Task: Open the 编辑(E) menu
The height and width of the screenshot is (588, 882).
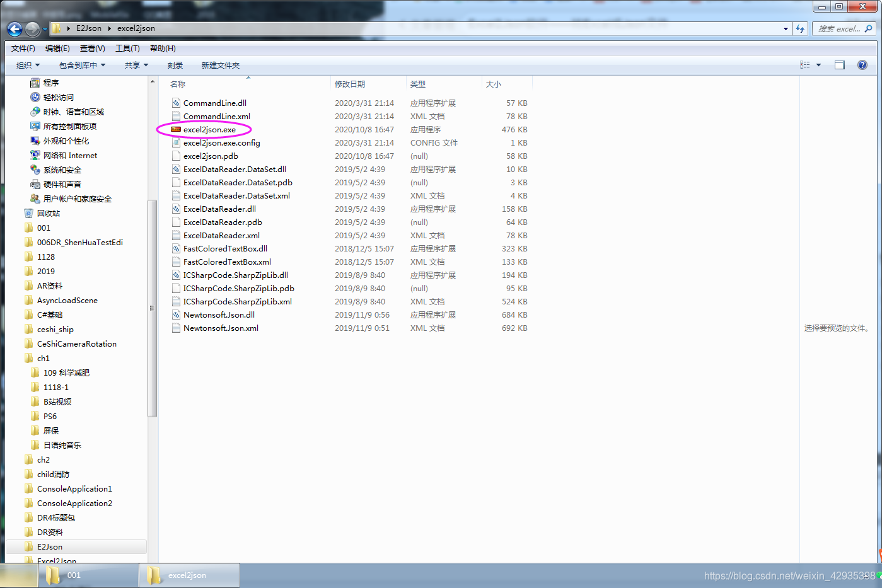Action: coord(57,49)
